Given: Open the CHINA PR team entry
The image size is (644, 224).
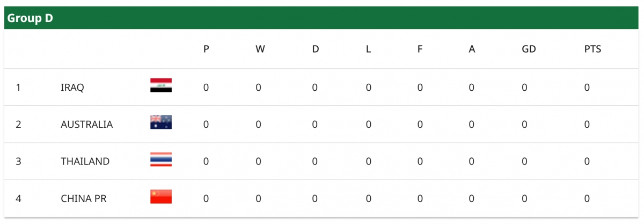Looking at the screenshot, I should click(x=84, y=199).
